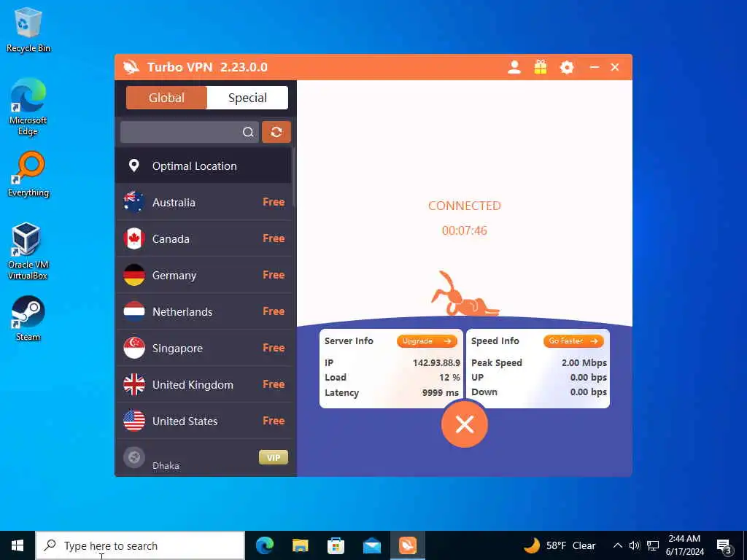Open the notification center icon
747x560 pixels.
pos(724,546)
